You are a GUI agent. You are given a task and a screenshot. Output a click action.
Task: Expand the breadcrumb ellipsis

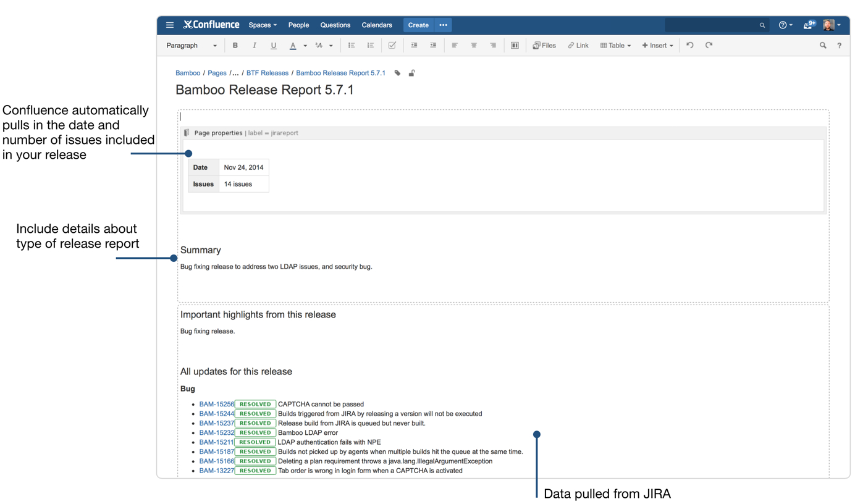tap(235, 73)
